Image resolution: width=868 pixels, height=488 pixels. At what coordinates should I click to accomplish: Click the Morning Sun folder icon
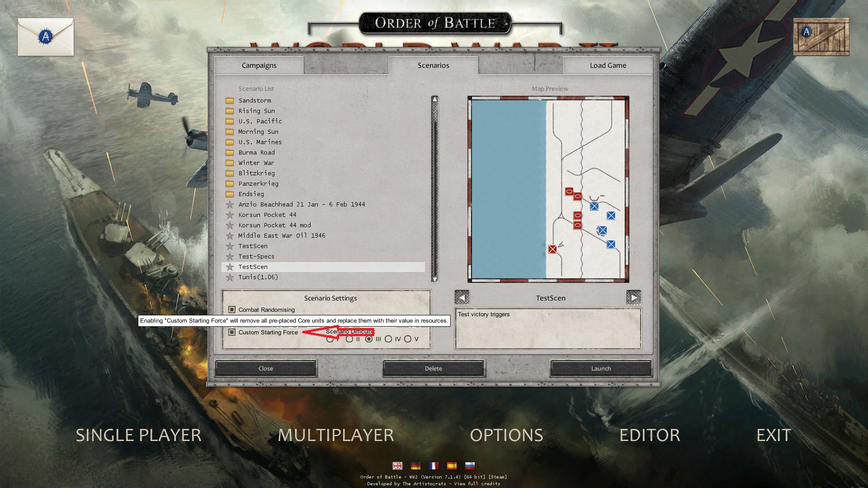pos(230,131)
